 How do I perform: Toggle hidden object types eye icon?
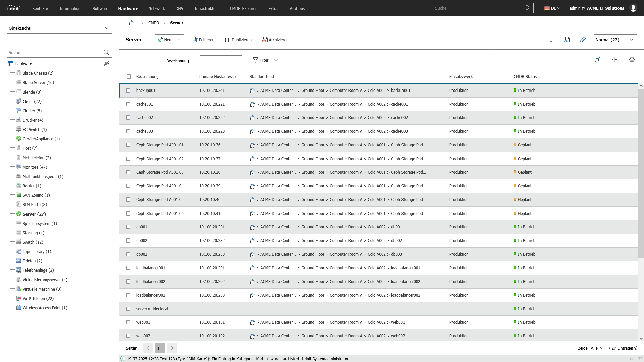106,64
